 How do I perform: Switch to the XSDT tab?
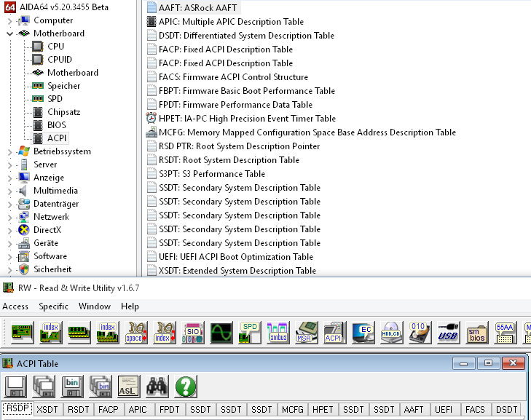(x=47, y=410)
